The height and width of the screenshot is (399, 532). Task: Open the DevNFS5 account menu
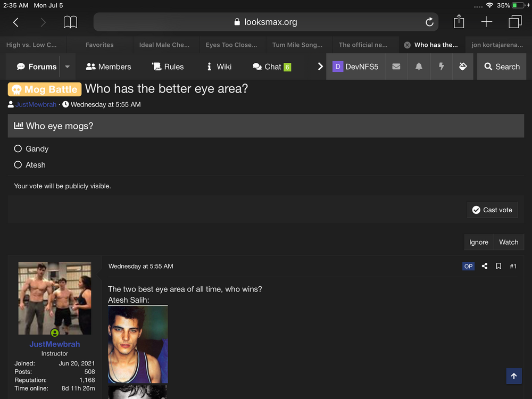tap(355, 66)
